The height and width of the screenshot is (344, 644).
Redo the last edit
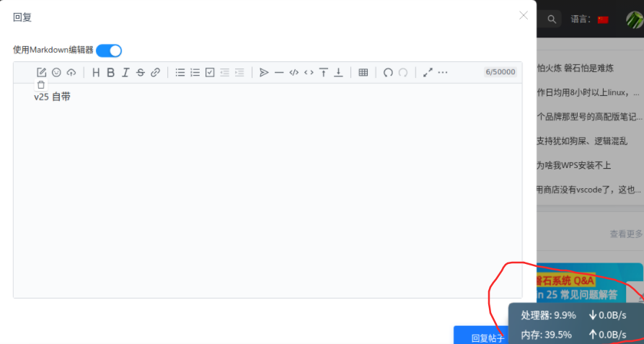pos(403,73)
